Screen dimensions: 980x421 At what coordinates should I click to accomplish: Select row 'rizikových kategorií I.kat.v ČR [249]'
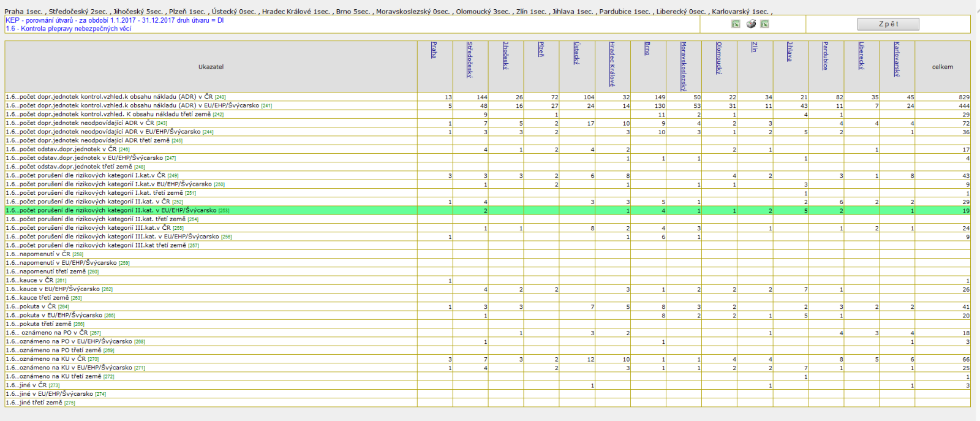tap(488, 175)
